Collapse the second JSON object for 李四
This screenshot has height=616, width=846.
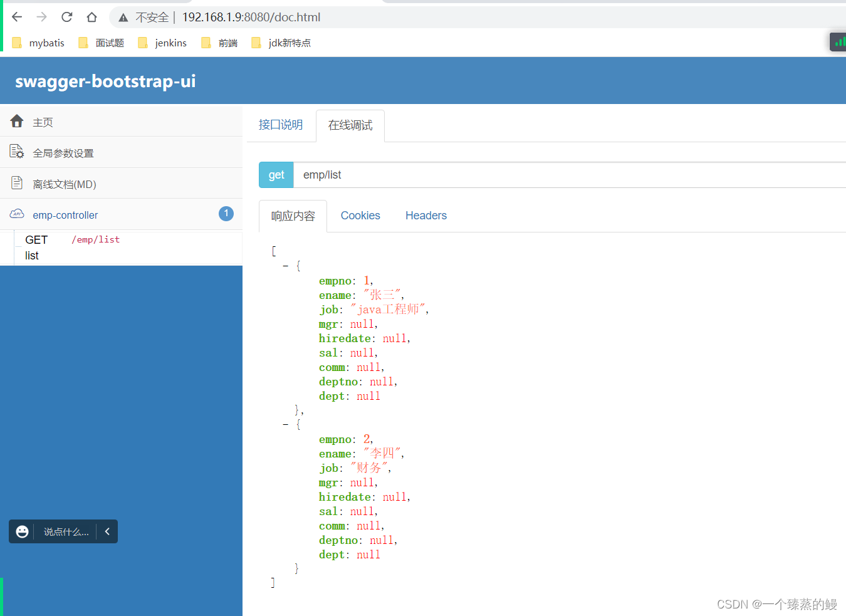click(x=286, y=424)
